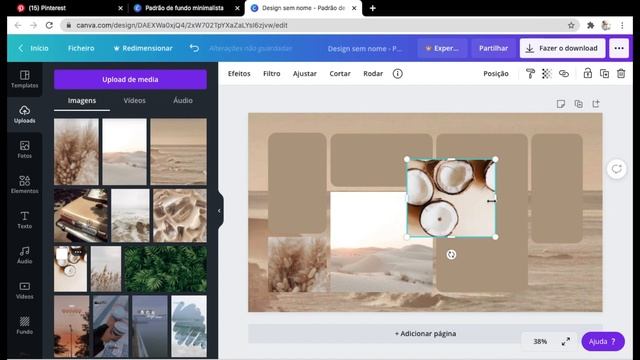The width and height of the screenshot is (640, 360).
Task: Bookmark page with the star icon
Action: tap(571, 25)
